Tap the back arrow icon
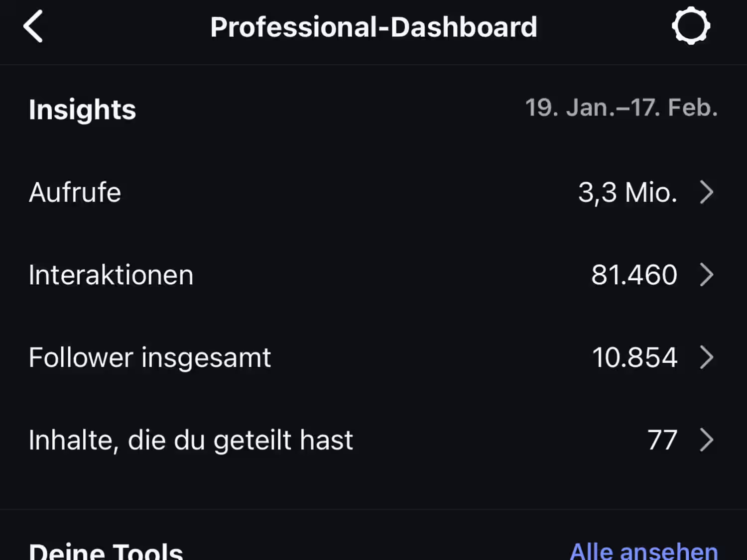The height and width of the screenshot is (560, 747). click(33, 27)
